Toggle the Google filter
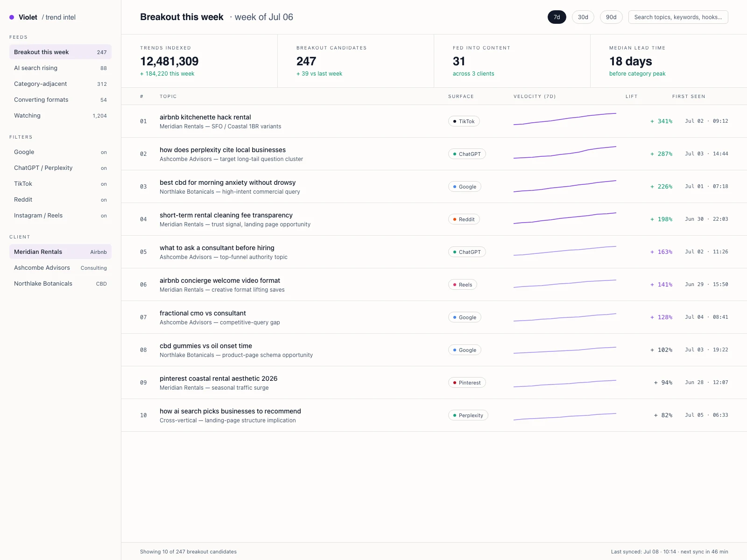Viewport: 747px width, 560px height. coord(60,152)
